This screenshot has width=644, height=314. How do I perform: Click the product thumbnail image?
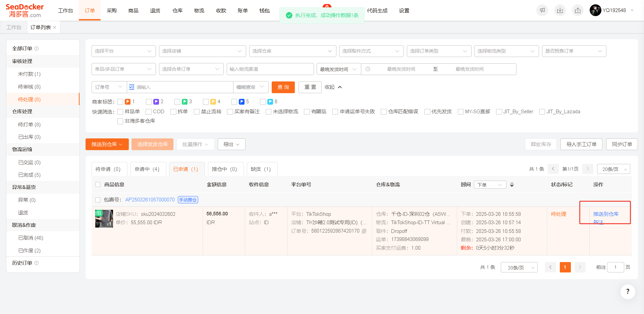104,218
